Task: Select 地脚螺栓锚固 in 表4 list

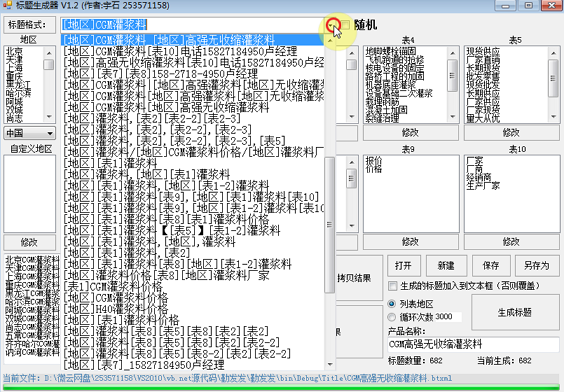Action: pyautogui.click(x=391, y=51)
